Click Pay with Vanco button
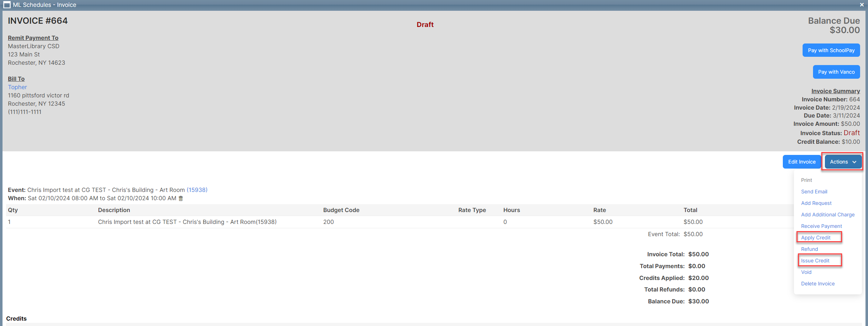 click(x=836, y=72)
